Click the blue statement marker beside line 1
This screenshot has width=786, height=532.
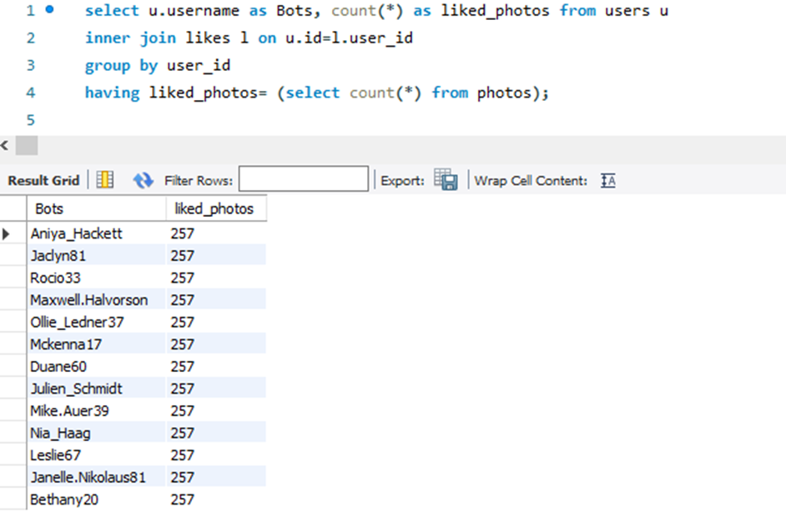point(48,10)
